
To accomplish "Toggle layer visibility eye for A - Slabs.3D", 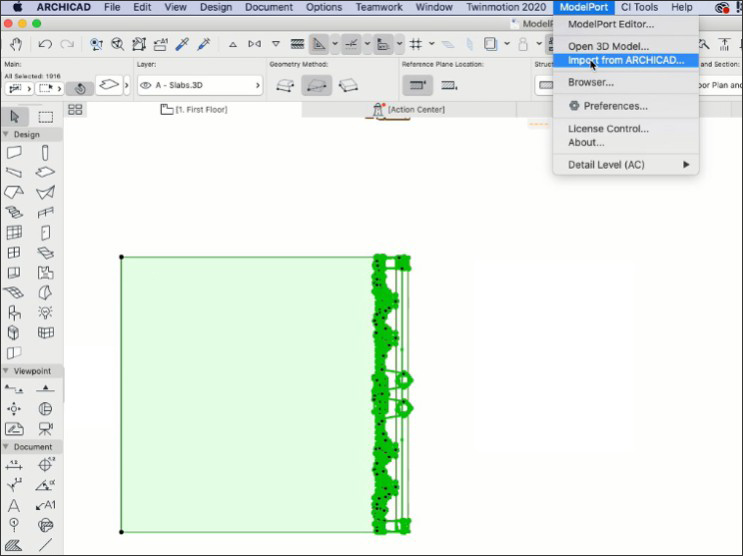I will tap(145, 85).
